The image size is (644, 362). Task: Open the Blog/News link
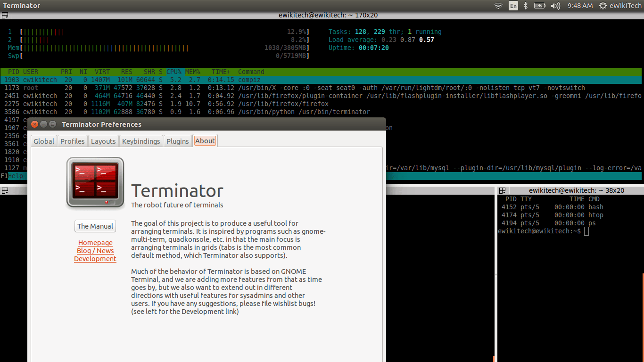click(95, 251)
